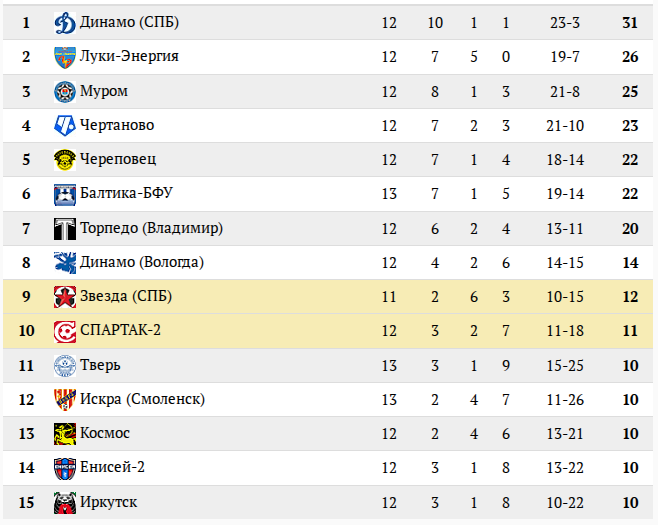
Task: Open the Енисей-2 team link
Action: pos(112,467)
